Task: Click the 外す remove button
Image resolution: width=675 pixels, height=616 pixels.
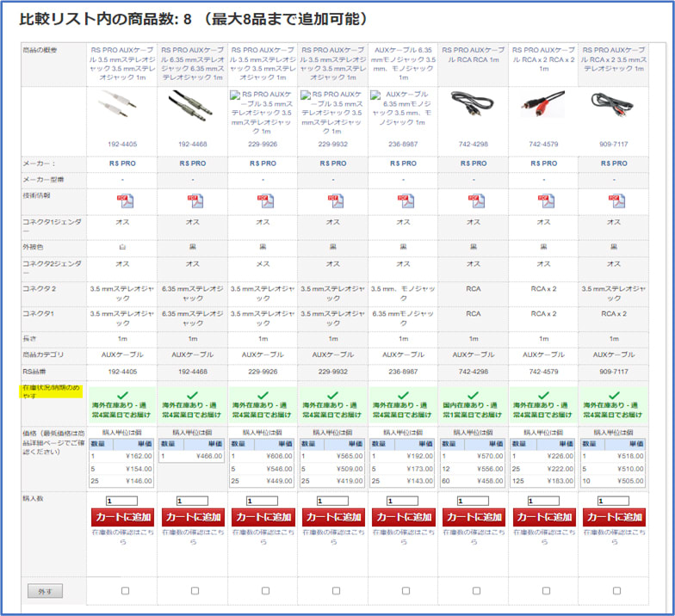Action: click(45, 591)
